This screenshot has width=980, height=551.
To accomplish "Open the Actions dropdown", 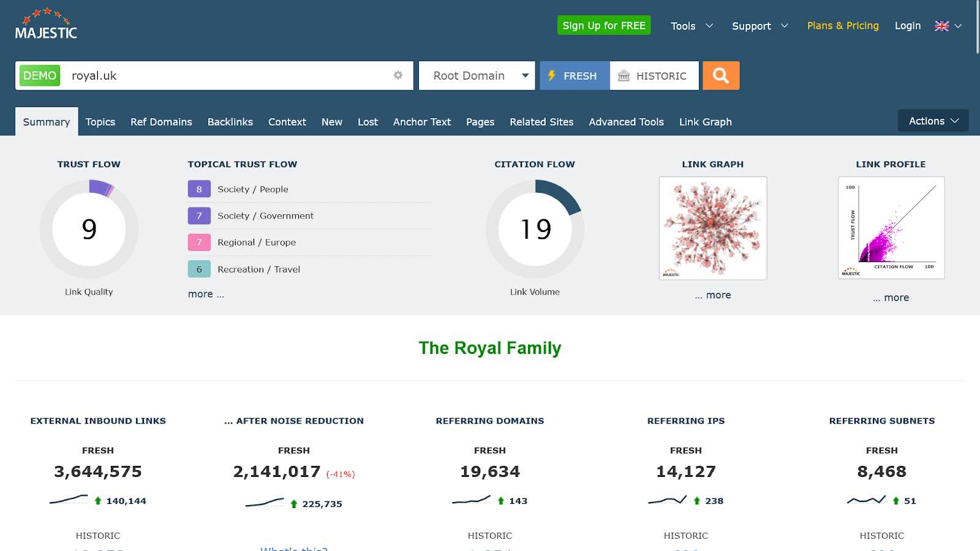I will (933, 121).
